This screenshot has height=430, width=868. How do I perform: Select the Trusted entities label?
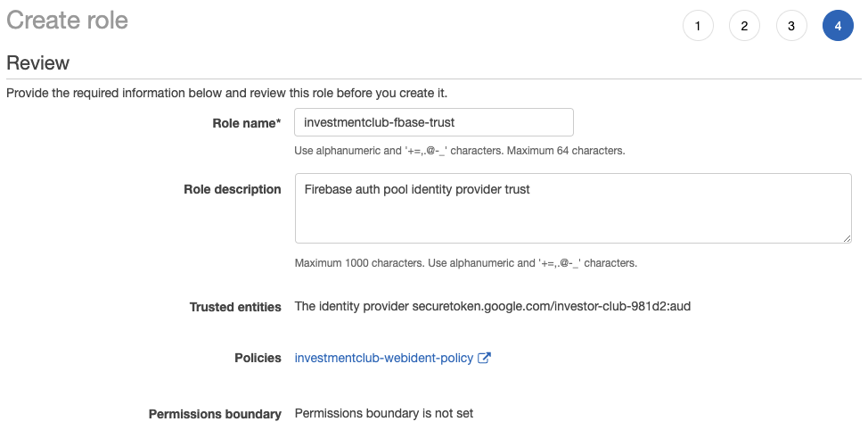[x=235, y=307]
